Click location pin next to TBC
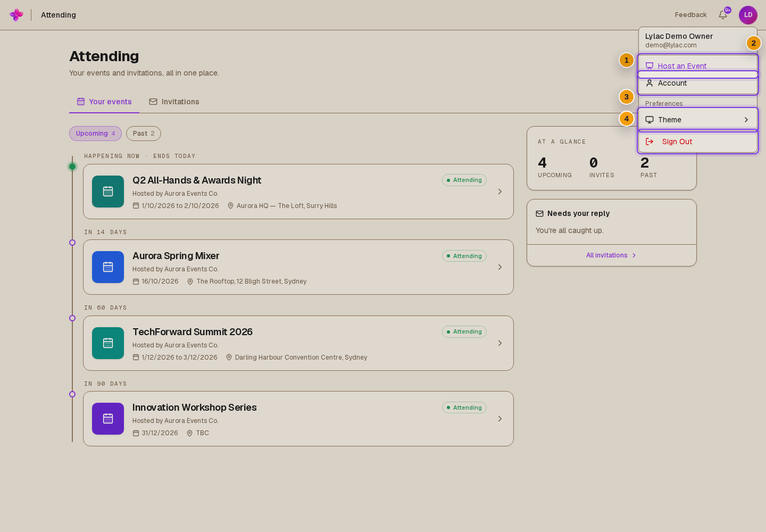 pos(189,433)
